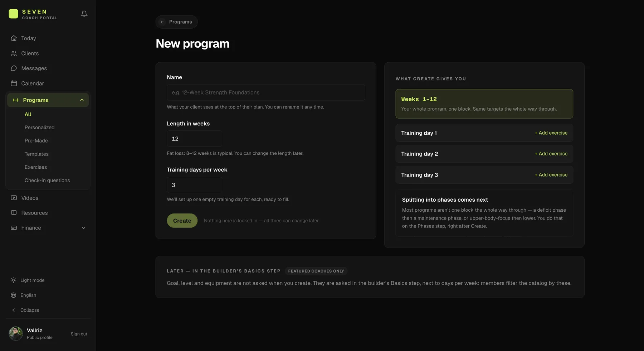Image resolution: width=644 pixels, height=351 pixels.
Task: Open Exercises submenu item
Action: tap(36, 167)
